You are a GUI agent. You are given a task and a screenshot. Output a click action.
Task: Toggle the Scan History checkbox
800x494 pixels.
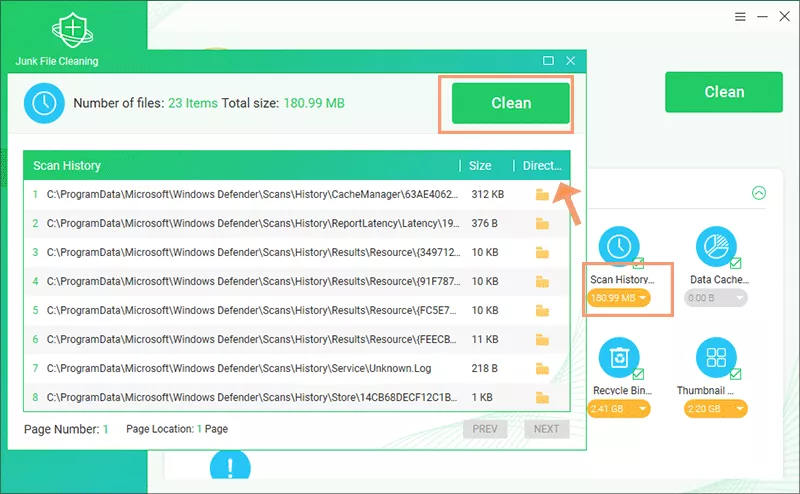[x=638, y=263]
